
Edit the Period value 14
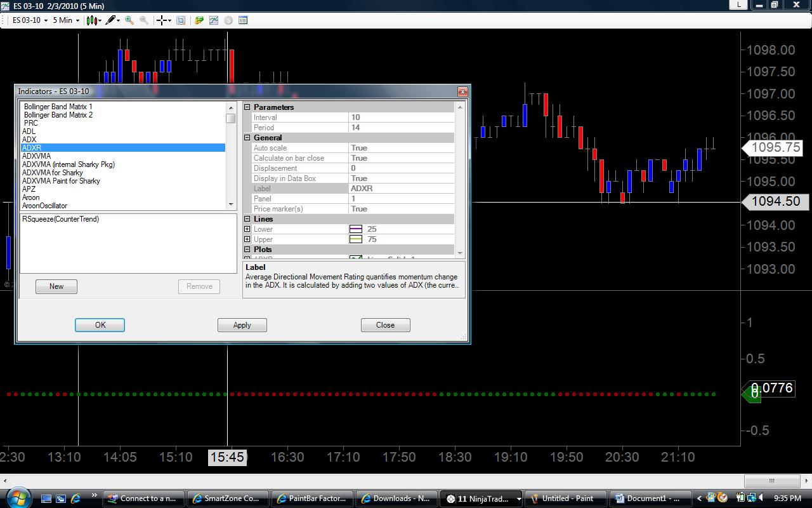[x=402, y=128]
